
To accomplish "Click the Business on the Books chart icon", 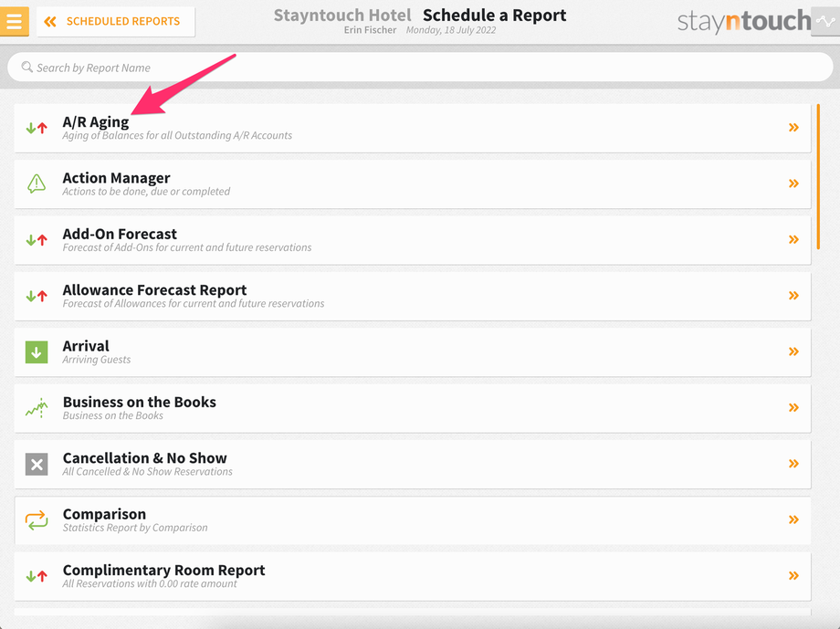I will click(x=37, y=408).
